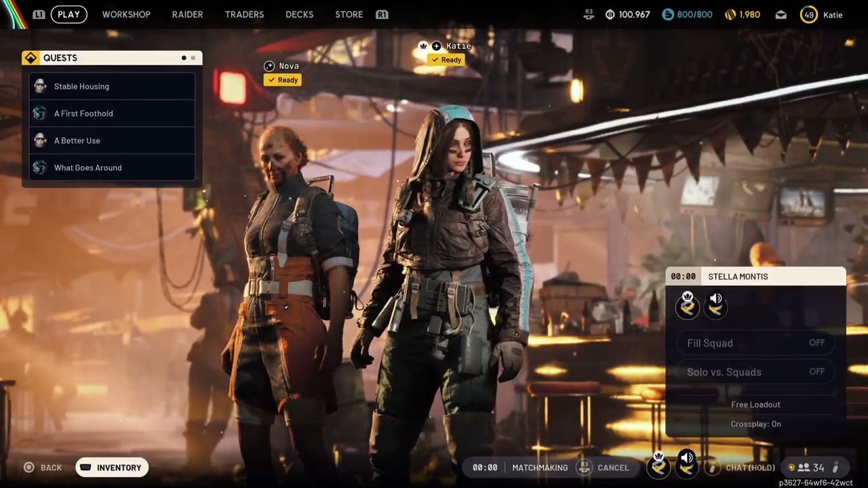868x488 pixels.
Task: Go to the TRADERS tab
Action: (x=244, y=14)
